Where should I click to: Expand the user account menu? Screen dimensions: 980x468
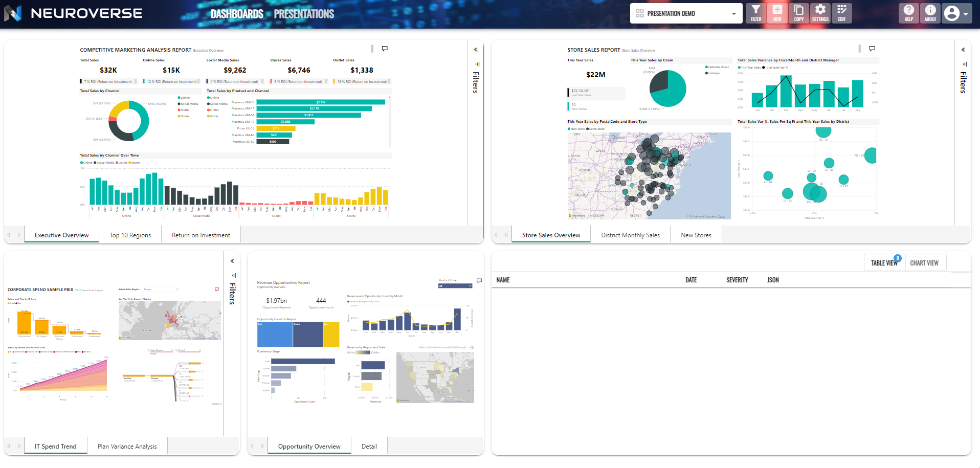pyautogui.click(x=956, y=14)
